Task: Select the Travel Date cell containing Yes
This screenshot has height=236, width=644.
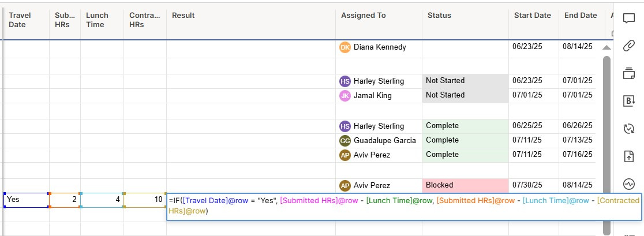Action: click(27, 200)
